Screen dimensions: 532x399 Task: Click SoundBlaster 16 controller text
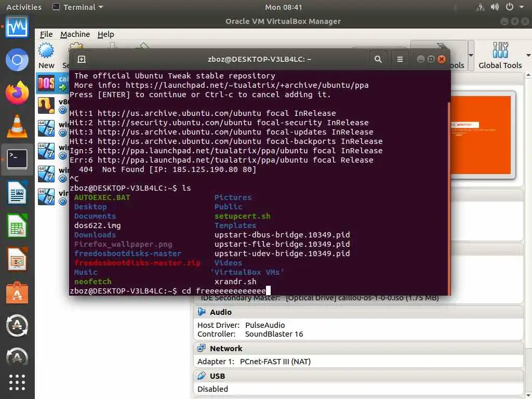[274, 334]
